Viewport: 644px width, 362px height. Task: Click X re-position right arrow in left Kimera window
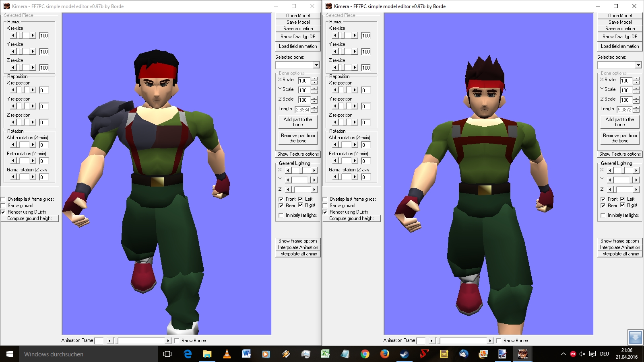coord(33,90)
